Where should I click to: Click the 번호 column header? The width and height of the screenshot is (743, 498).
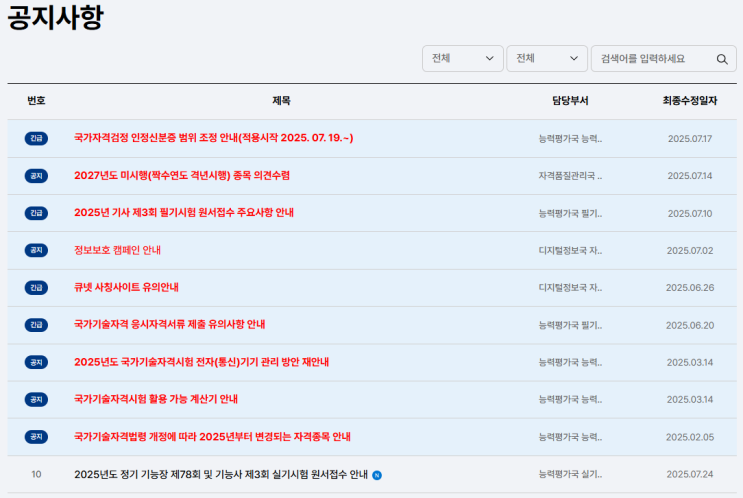point(36,100)
